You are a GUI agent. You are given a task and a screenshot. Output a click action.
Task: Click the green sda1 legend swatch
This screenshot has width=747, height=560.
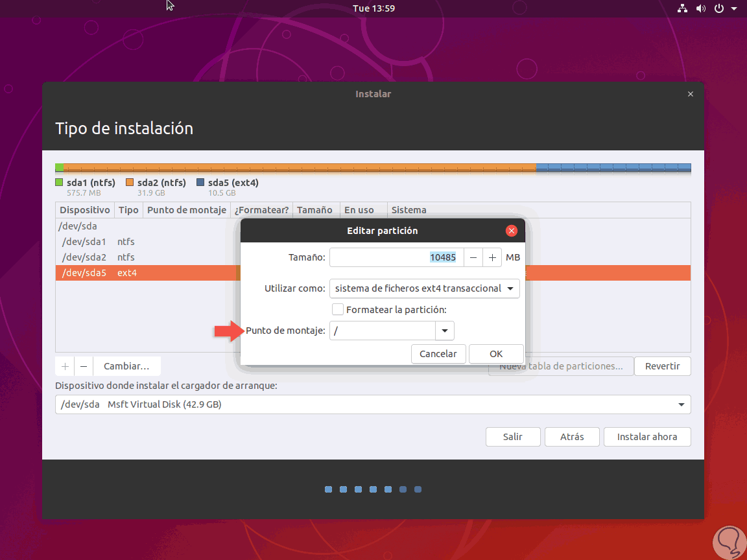coord(59,182)
